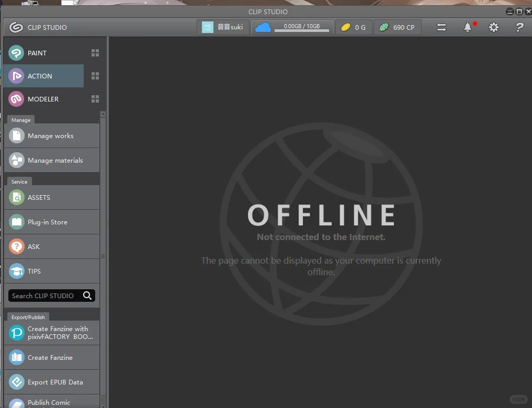The image size is (532, 408).
Task: Open cloud storage usage 0.00GB / 10GB
Action: pyautogui.click(x=292, y=27)
